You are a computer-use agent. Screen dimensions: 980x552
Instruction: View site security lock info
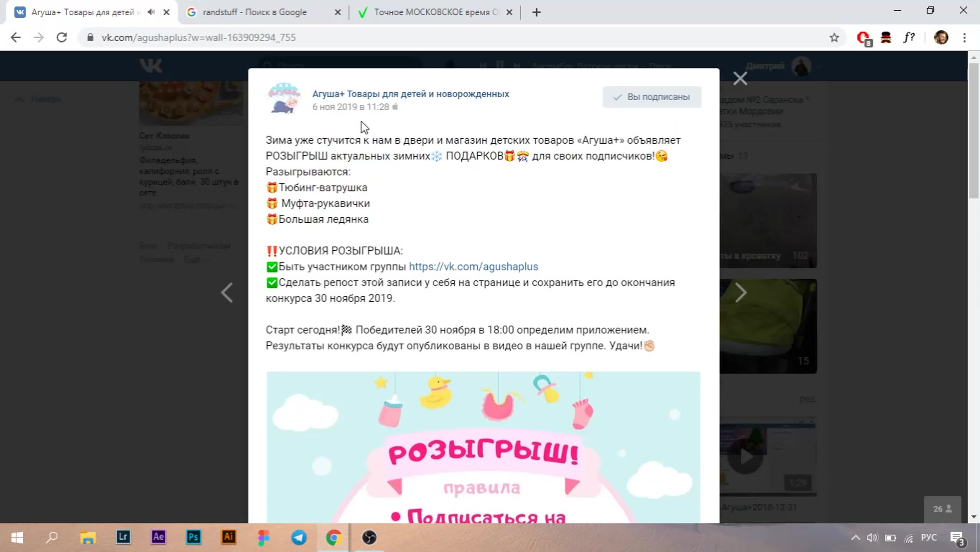click(90, 37)
